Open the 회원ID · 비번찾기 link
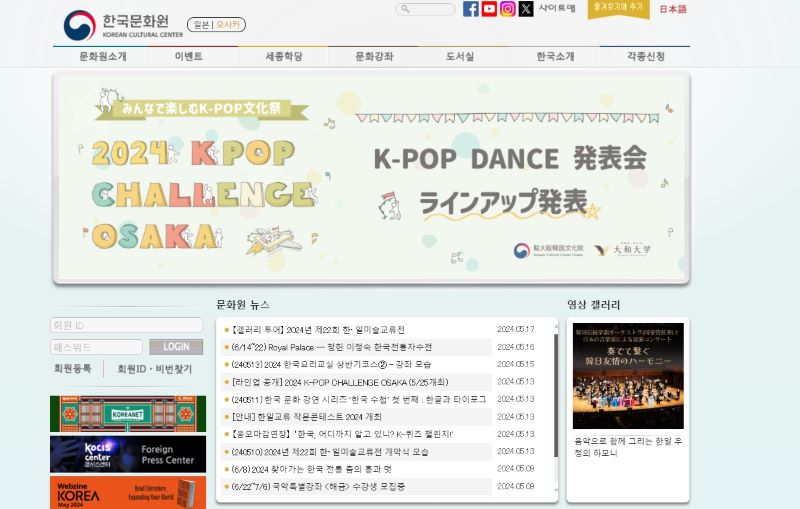The width and height of the screenshot is (800, 509). point(155,369)
